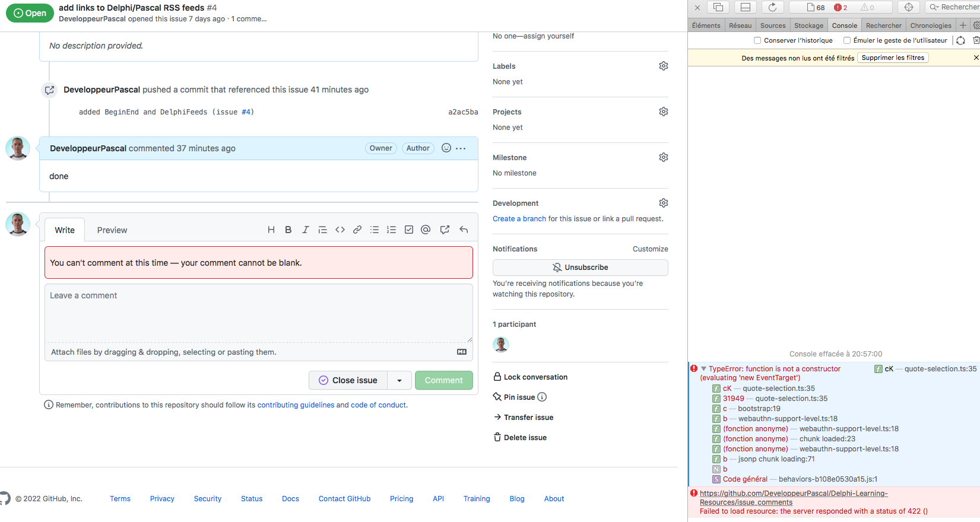Viewport: 980px width, 522px height.
Task: Switch to the comment Preview tab
Action: click(112, 230)
